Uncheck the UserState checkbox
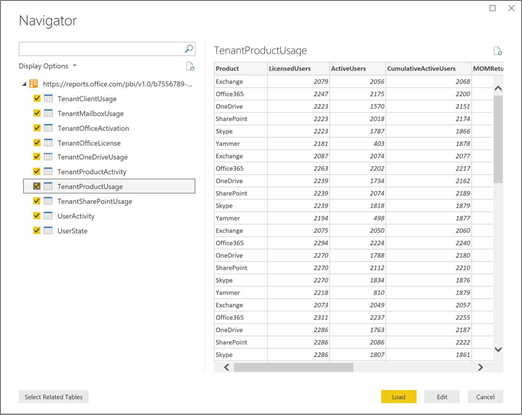The image size is (522, 415). pyautogui.click(x=37, y=230)
